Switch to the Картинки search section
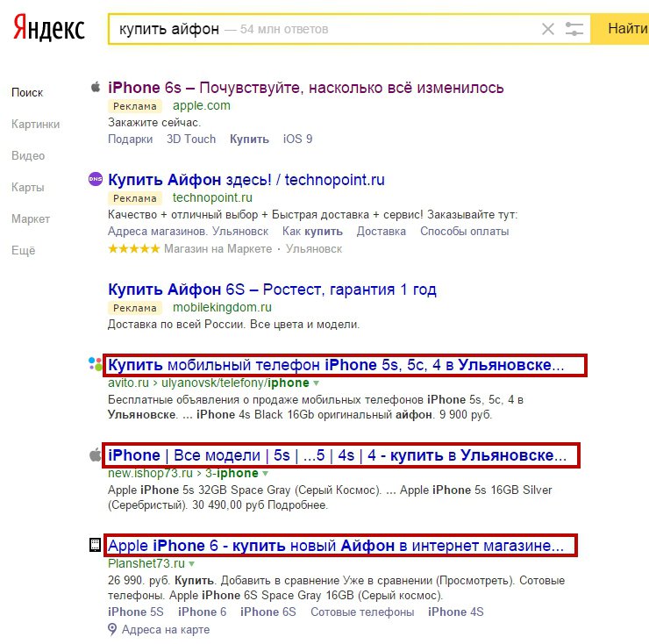The width and height of the screenshot is (649, 644). (36, 125)
